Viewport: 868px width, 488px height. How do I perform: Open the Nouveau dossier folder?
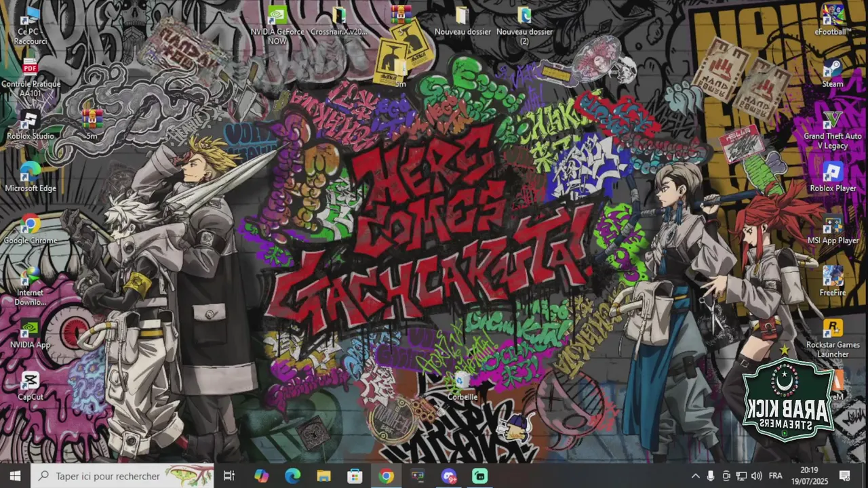click(x=462, y=21)
